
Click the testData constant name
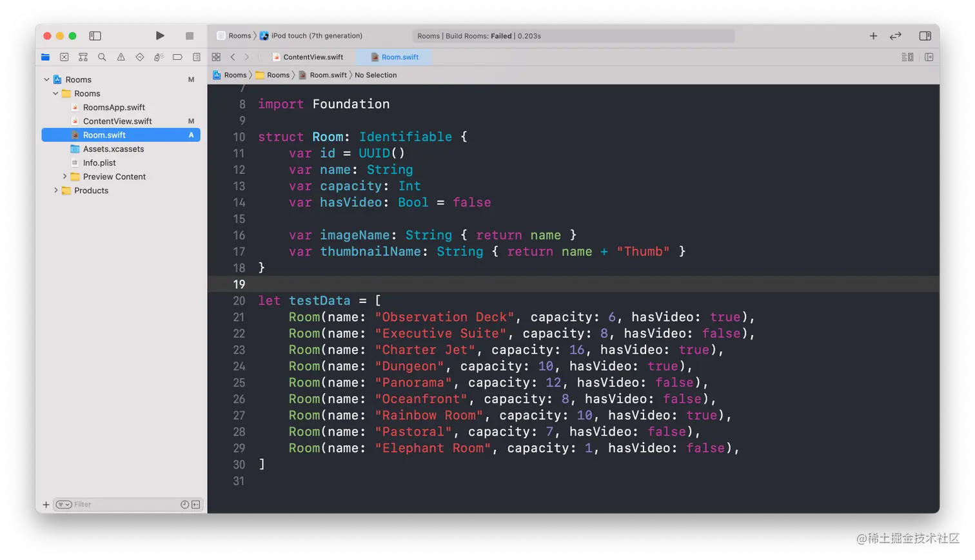(320, 301)
